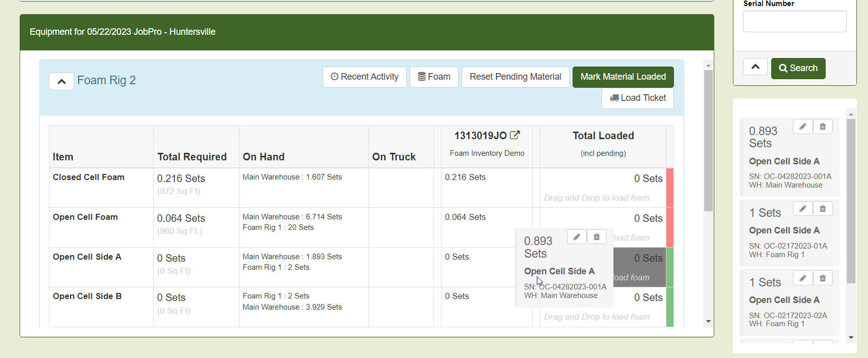This screenshot has height=358, width=868.
Task: Focus the Serial Number input field
Action: pyautogui.click(x=794, y=22)
